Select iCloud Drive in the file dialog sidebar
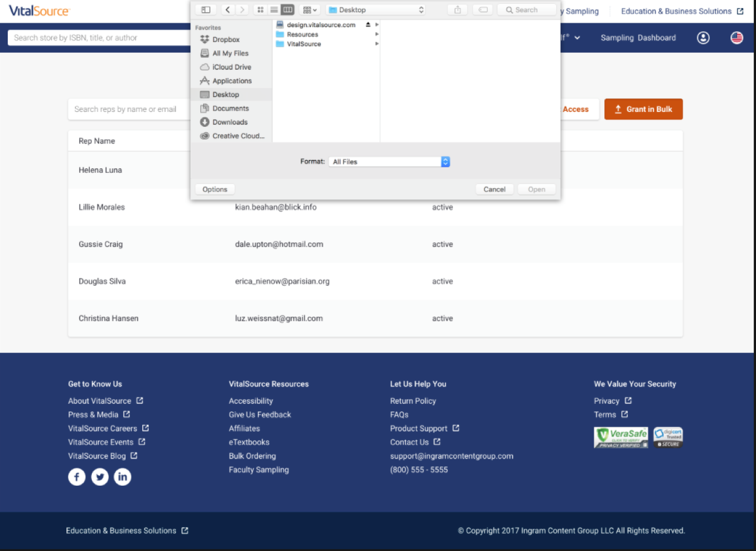756x551 pixels. (231, 66)
